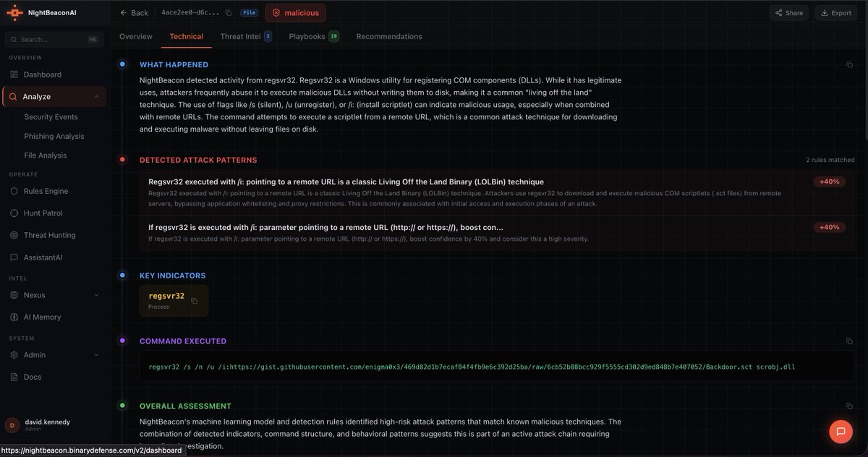Open the Overview tab
The height and width of the screenshot is (457, 868).
[x=136, y=36]
